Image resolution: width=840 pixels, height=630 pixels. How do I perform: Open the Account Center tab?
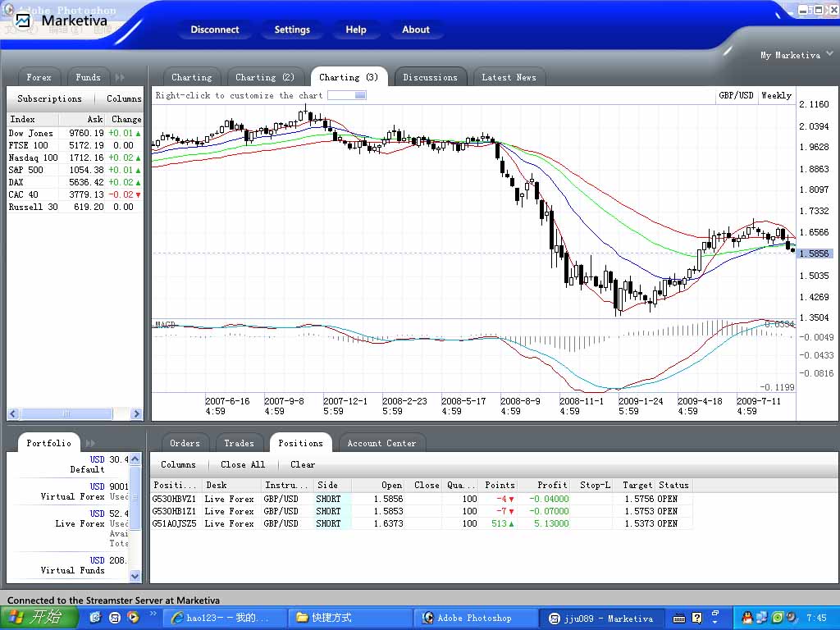click(x=381, y=443)
